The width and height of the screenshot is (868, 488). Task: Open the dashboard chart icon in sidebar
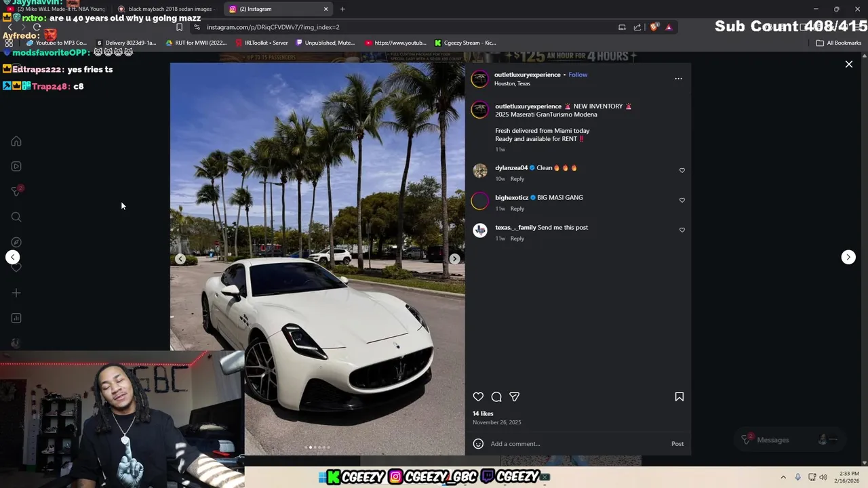coord(16,318)
